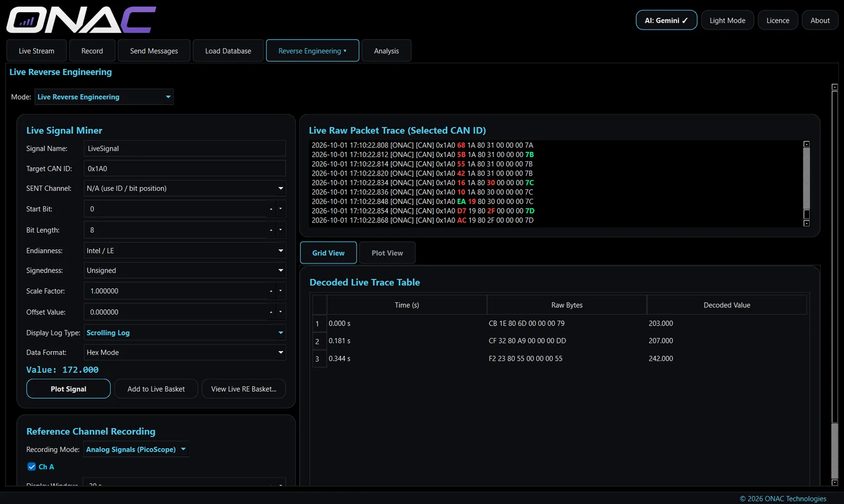Open the Data Format dropdown
The image size is (844, 504).
185,352
